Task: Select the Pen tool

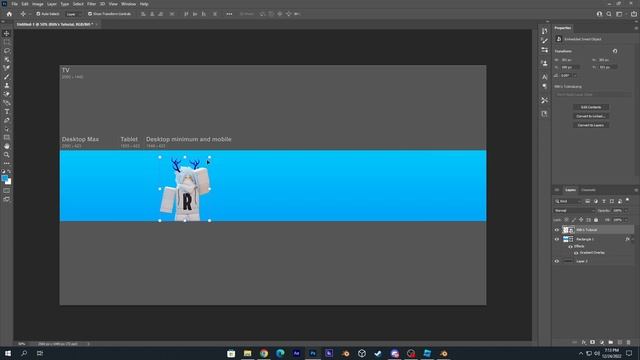Action: pyautogui.click(x=7, y=120)
